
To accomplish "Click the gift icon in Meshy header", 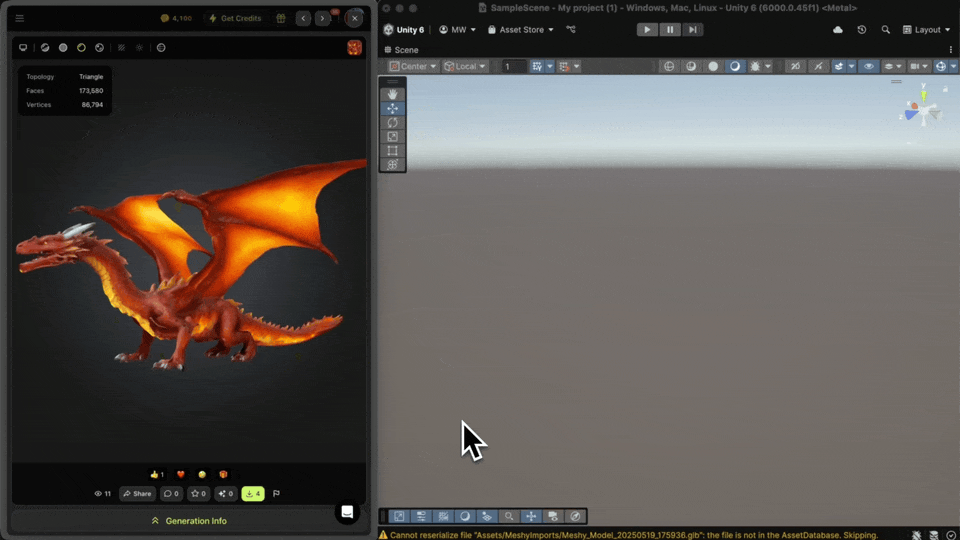I will point(280,18).
